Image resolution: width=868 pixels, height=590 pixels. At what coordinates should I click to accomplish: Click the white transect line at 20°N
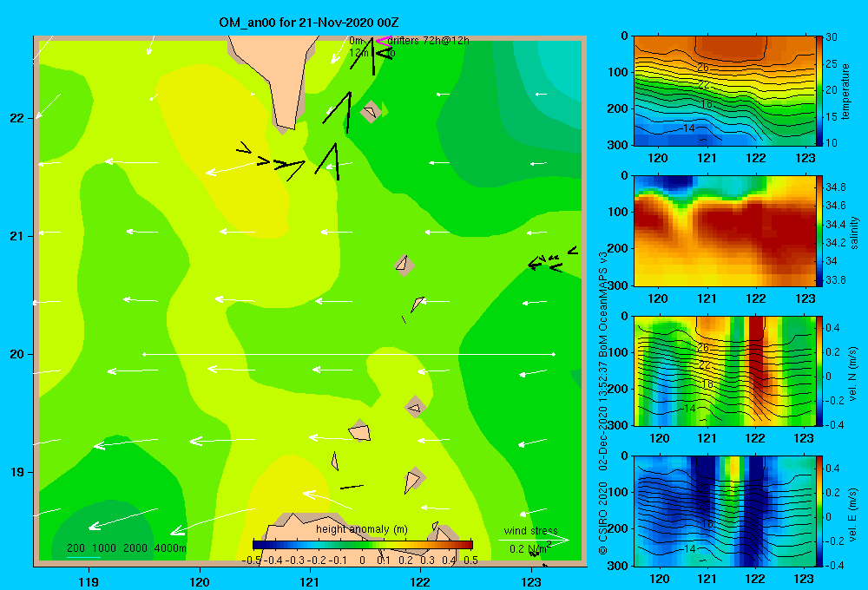(349, 354)
